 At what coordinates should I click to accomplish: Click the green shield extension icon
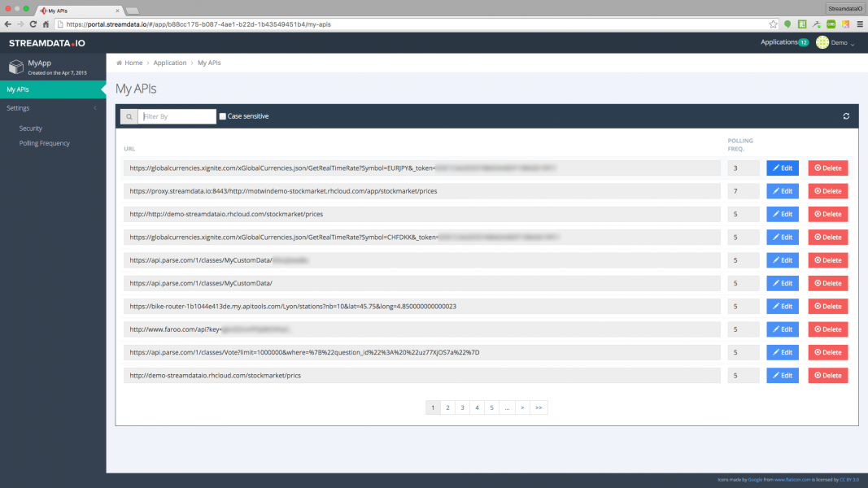point(787,24)
